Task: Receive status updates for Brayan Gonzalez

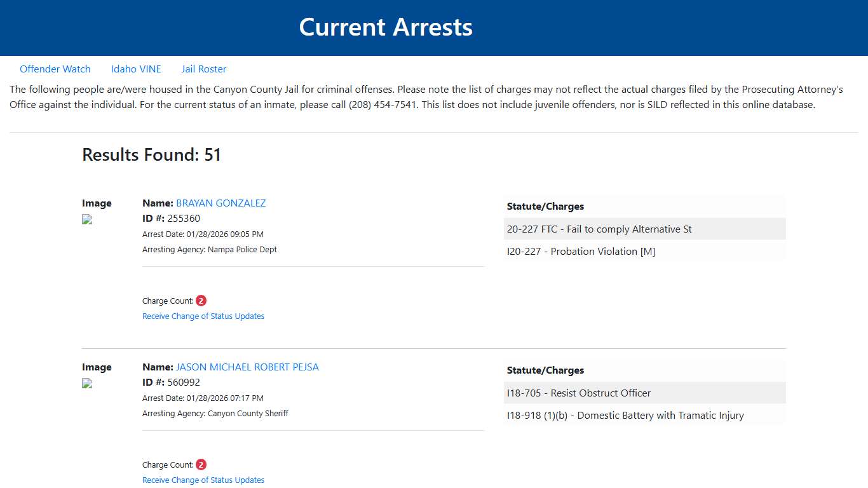Action: pos(203,316)
